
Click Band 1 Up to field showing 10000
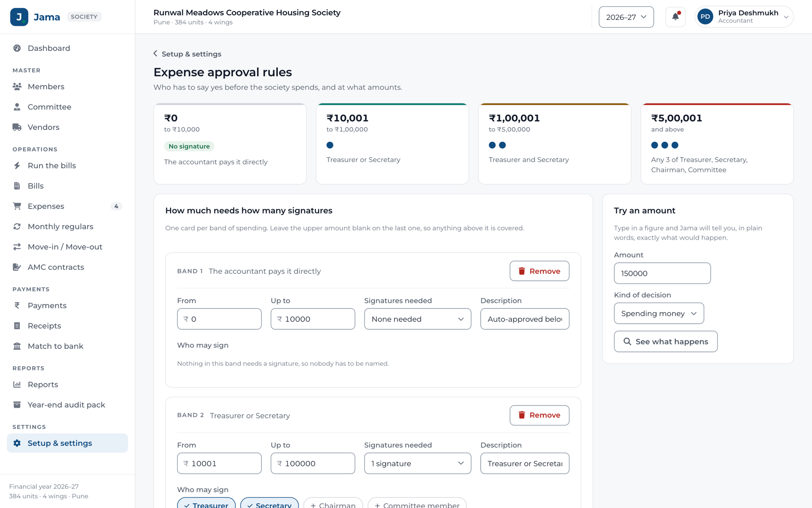[x=313, y=319]
